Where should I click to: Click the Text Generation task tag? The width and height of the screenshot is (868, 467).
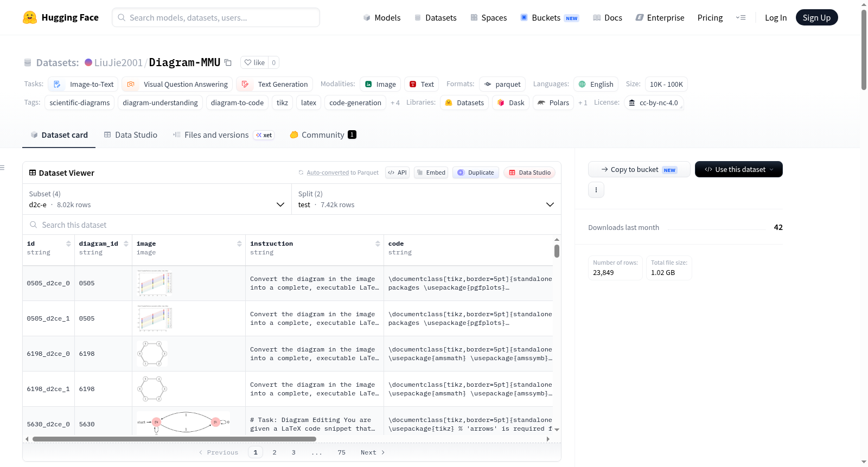(275, 84)
